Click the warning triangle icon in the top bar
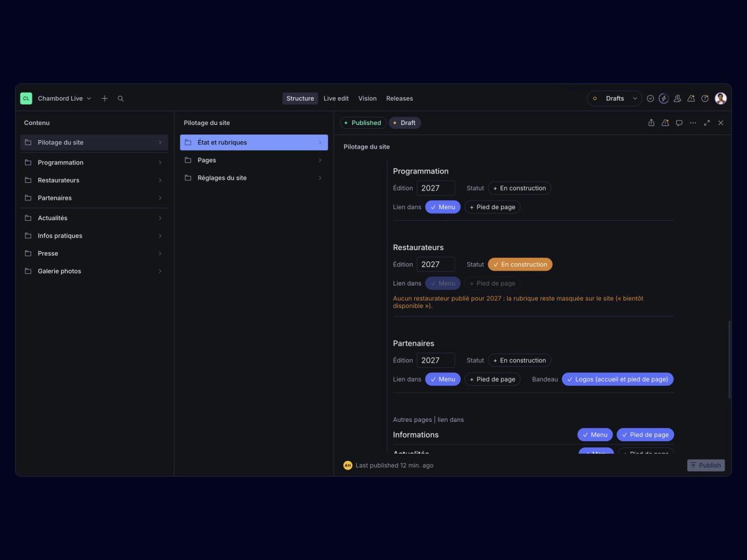The height and width of the screenshot is (560, 747). (x=691, y=98)
